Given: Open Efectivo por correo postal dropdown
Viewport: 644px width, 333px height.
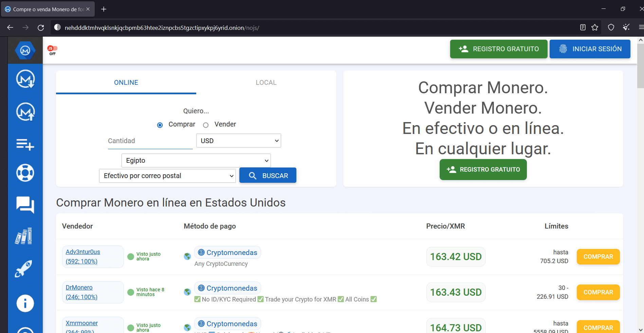Looking at the screenshot, I should 167,176.
